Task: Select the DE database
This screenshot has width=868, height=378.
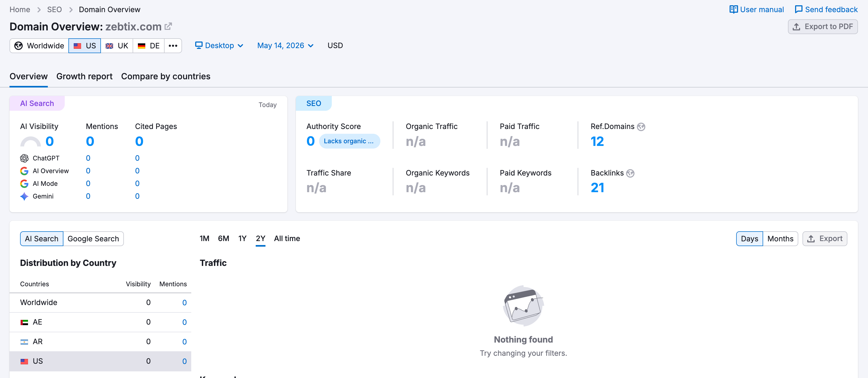Action: pos(149,45)
